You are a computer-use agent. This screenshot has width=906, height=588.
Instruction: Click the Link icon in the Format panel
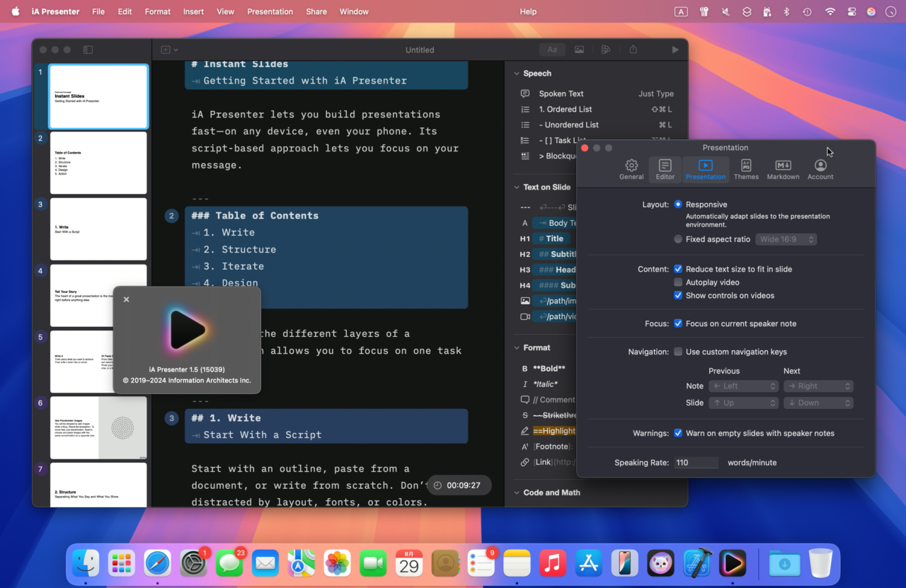524,461
